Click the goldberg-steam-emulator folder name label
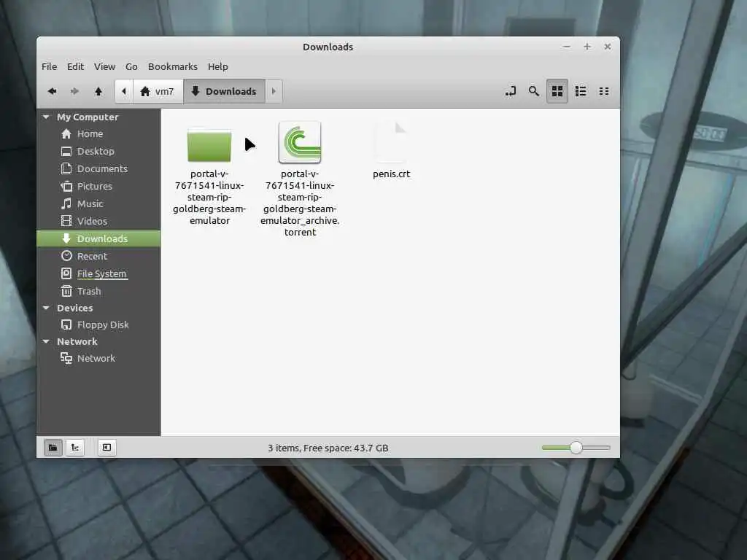The image size is (747, 560). click(x=209, y=197)
